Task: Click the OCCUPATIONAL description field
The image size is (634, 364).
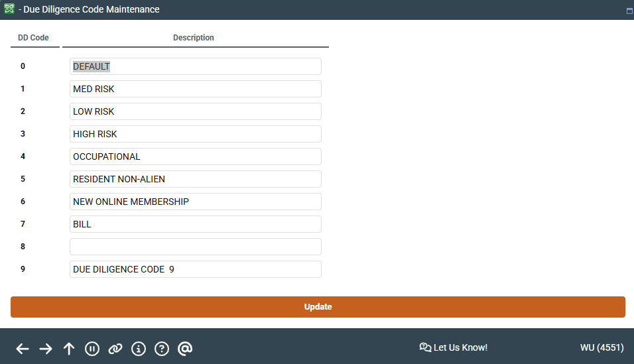Action: point(195,156)
